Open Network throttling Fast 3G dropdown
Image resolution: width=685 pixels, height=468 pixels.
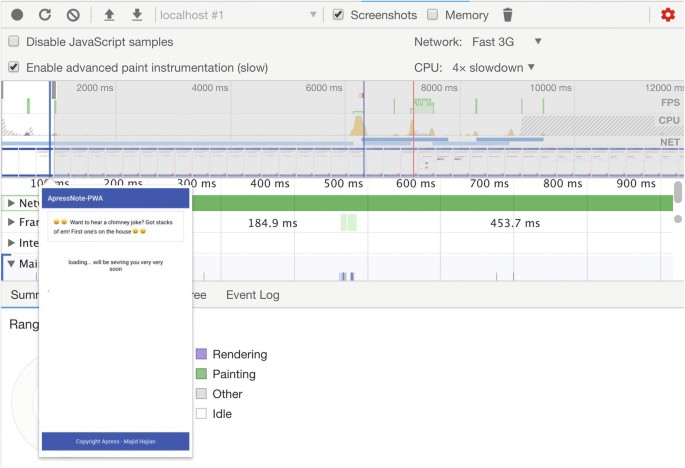coord(507,42)
